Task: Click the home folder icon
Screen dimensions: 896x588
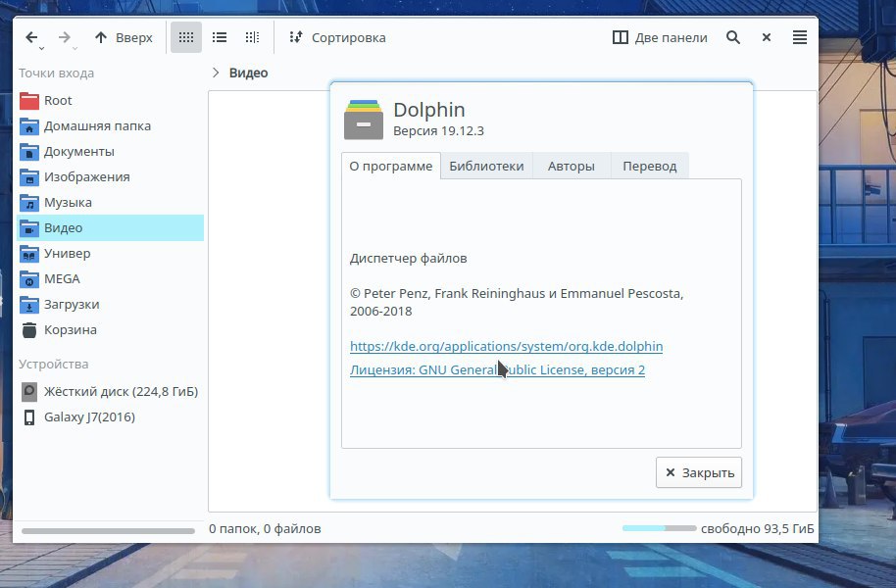Action: [x=29, y=126]
